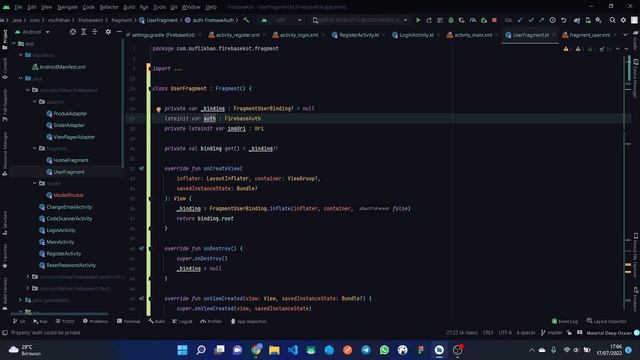This screenshot has width=640, height=360.
Task: Open IDE settings gear in main toolbar
Action: (x=623, y=20)
